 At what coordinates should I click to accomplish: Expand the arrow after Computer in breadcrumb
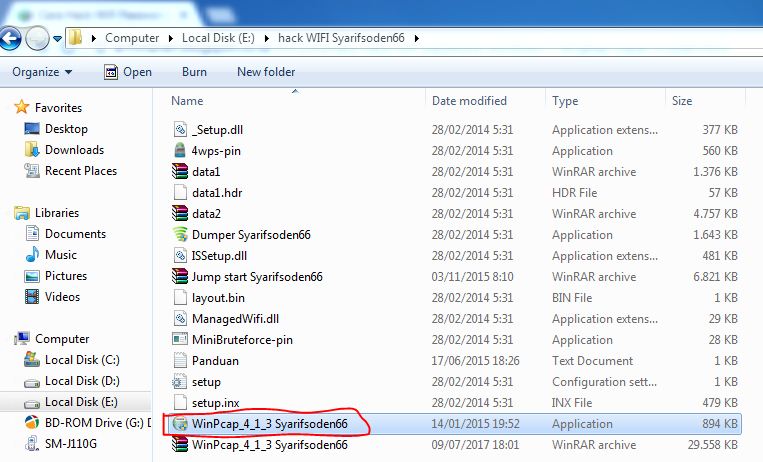(x=171, y=38)
